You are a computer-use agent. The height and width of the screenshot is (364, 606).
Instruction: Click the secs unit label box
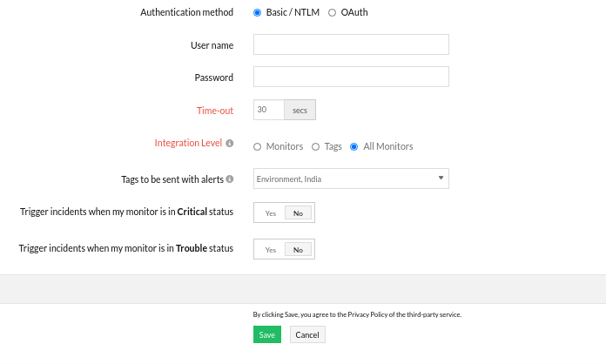coord(300,111)
